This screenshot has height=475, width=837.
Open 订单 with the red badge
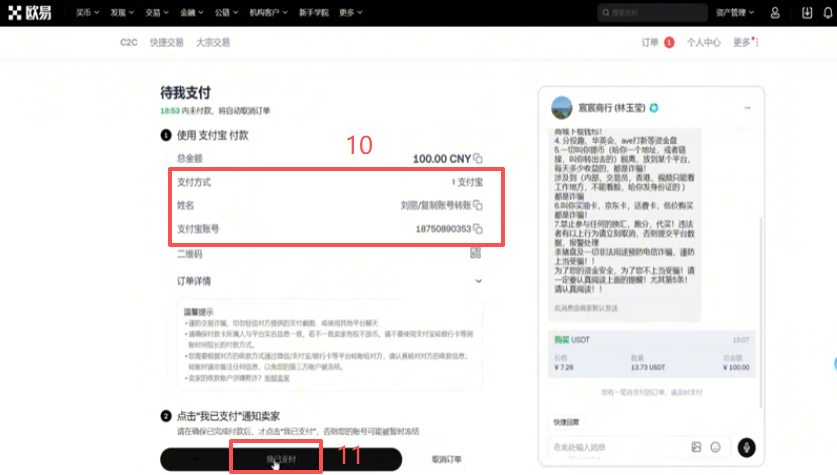point(658,42)
